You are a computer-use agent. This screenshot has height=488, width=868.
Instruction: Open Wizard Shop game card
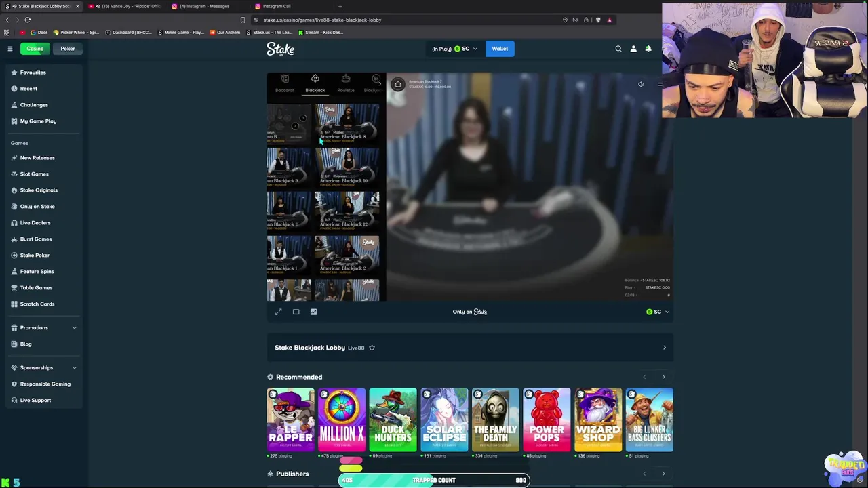(598, 420)
